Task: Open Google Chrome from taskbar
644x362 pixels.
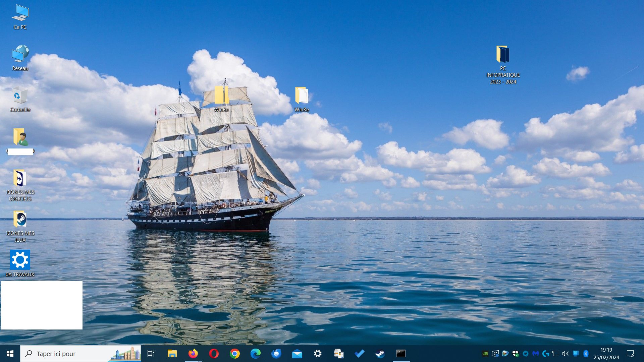Action: (235, 354)
